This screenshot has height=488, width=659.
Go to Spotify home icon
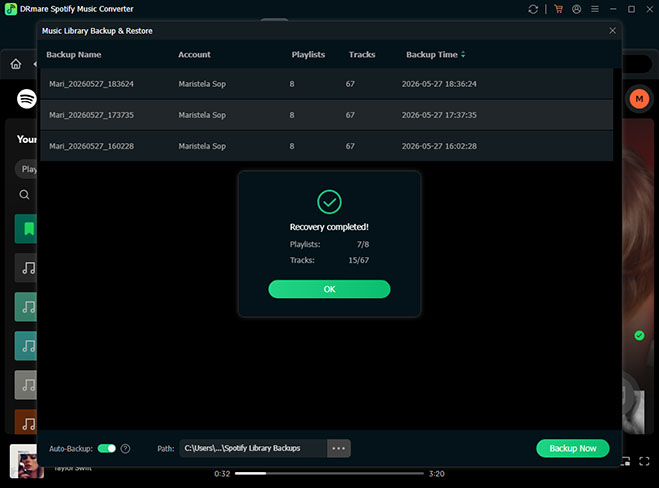point(16,64)
